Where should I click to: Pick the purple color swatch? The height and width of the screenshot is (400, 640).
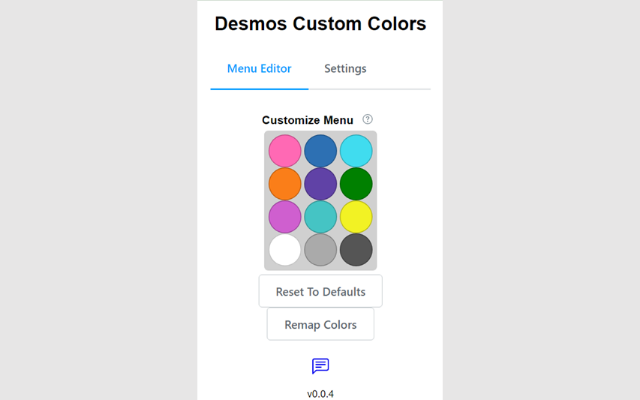pyautogui.click(x=320, y=184)
